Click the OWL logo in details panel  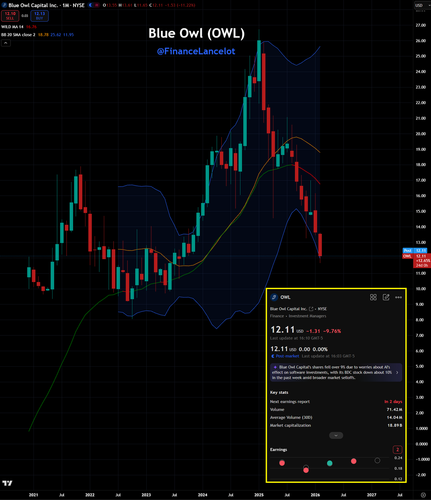pos(274,297)
